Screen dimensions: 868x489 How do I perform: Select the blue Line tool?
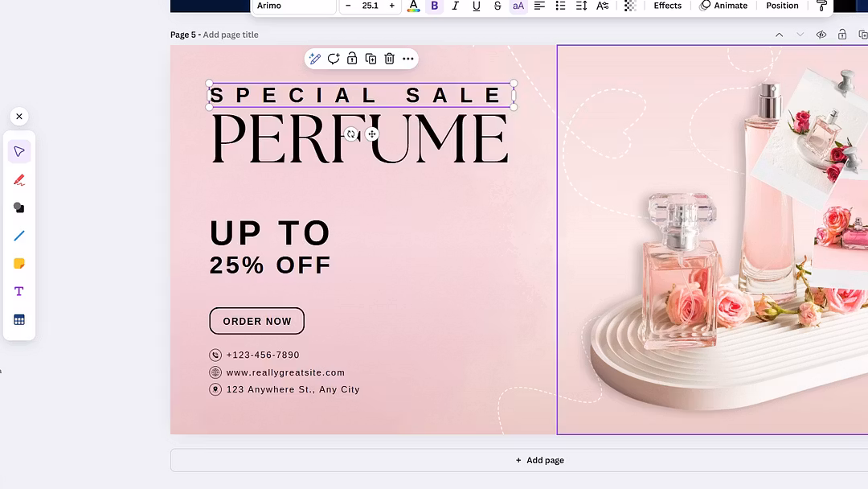pyautogui.click(x=19, y=236)
